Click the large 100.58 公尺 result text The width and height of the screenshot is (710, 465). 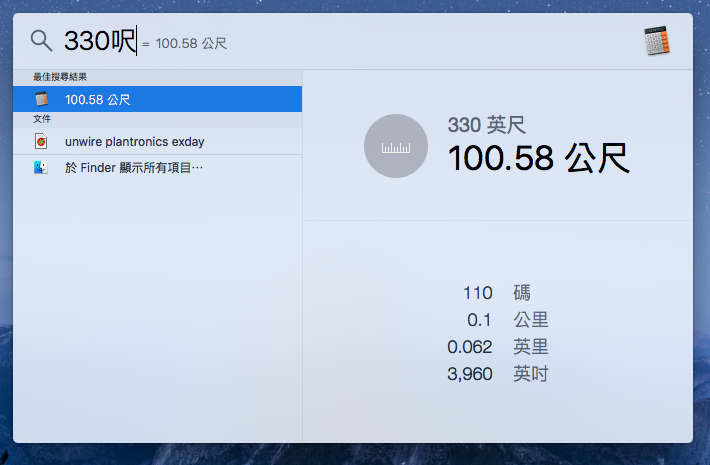tap(538, 159)
